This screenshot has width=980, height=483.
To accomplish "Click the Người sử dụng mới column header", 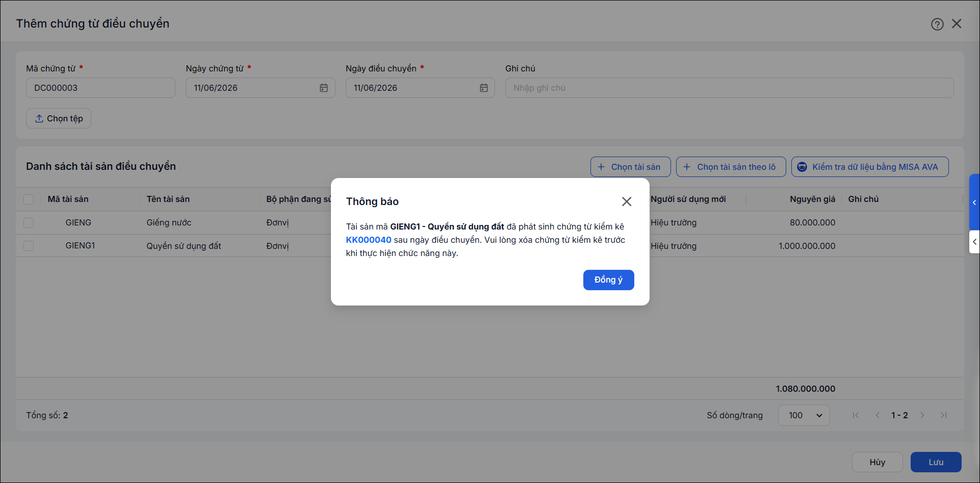I will pos(688,199).
